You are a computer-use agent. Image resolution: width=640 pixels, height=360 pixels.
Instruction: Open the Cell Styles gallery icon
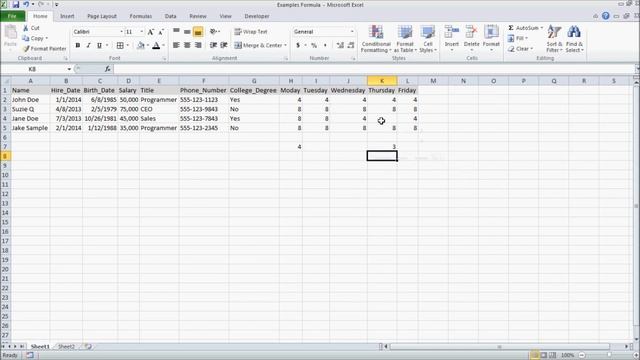click(x=428, y=32)
